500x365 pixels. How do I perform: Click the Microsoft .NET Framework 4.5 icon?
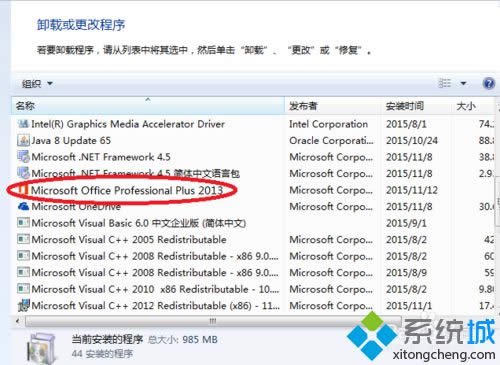(x=23, y=157)
